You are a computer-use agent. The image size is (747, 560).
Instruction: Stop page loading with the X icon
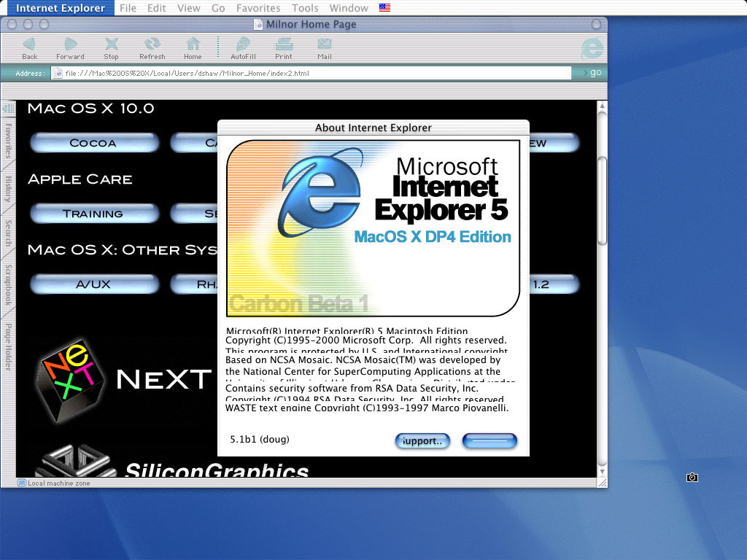tap(112, 44)
